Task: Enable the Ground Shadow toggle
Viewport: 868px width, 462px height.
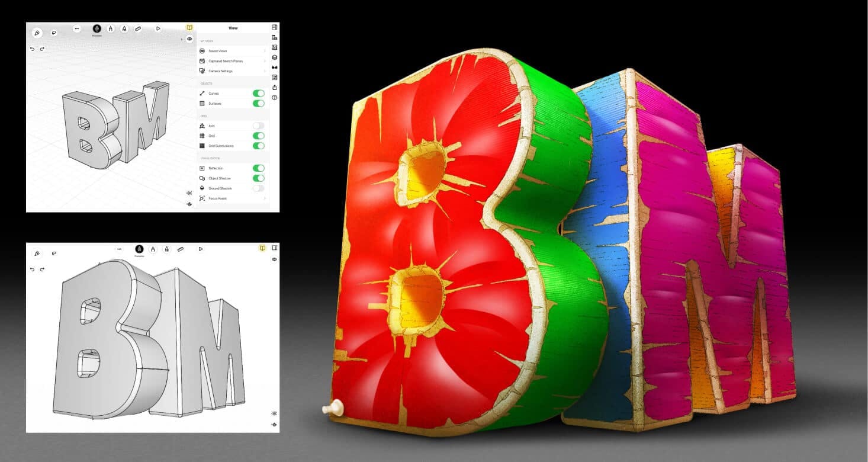Action: [259, 188]
